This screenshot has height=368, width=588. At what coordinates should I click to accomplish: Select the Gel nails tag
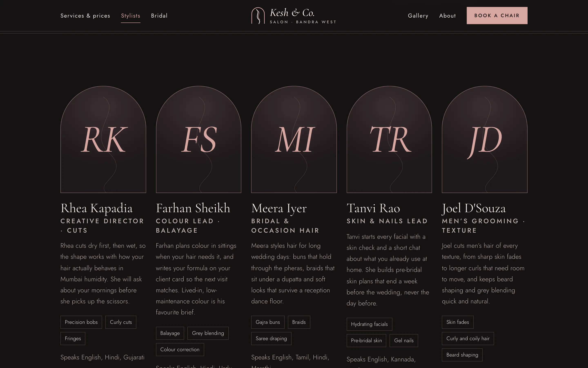click(x=404, y=340)
